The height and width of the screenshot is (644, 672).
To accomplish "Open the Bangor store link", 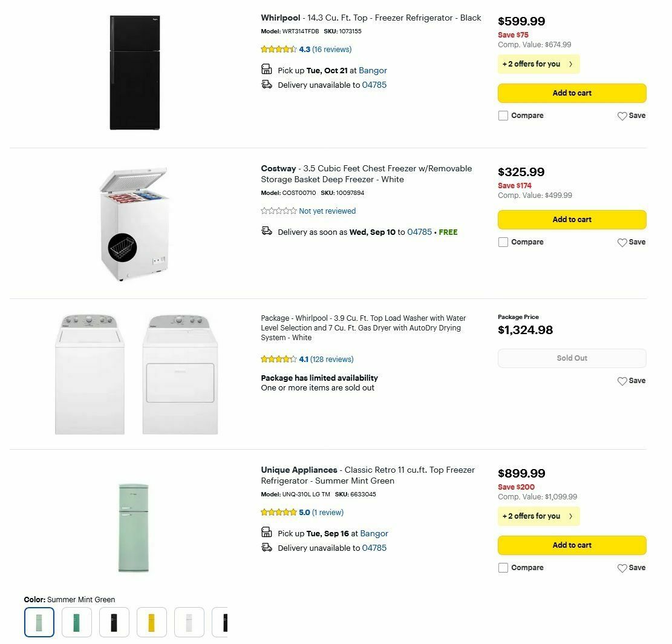I will tap(373, 70).
